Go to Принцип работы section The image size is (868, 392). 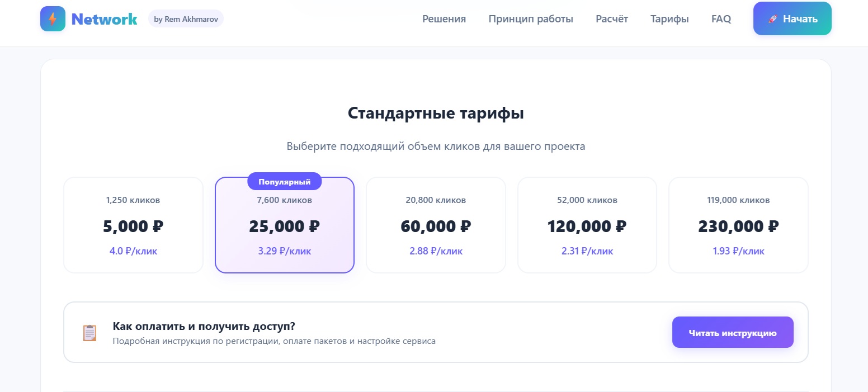click(531, 19)
